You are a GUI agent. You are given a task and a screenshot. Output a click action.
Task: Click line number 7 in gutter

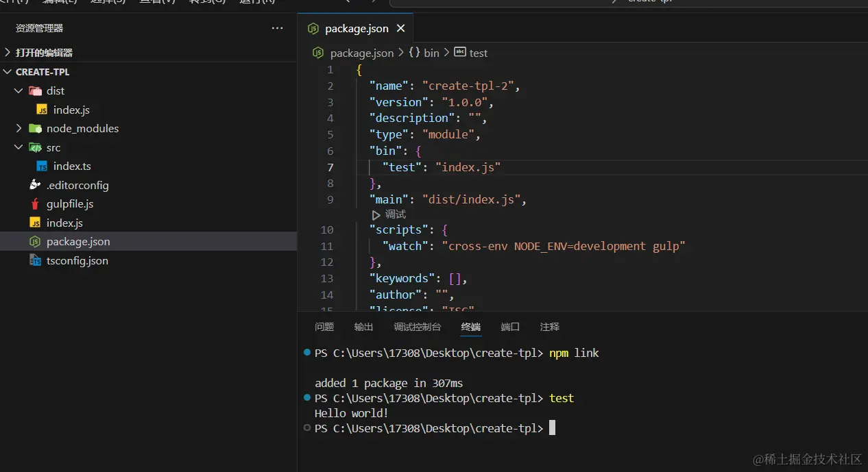(330, 167)
